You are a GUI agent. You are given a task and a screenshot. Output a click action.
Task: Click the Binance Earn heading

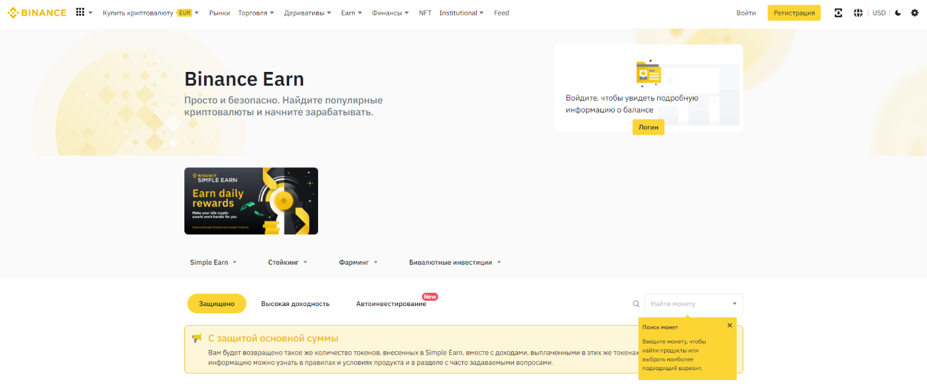[244, 79]
